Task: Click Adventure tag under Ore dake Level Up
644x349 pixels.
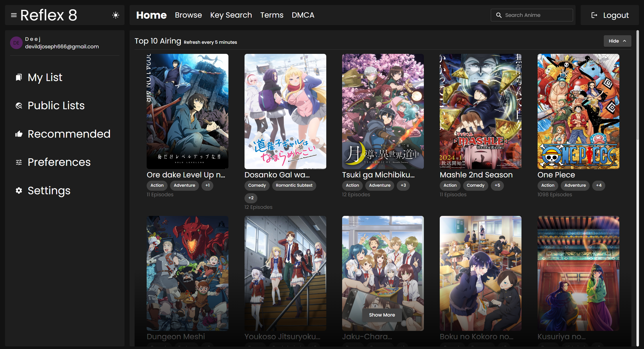Action: pyautogui.click(x=184, y=185)
